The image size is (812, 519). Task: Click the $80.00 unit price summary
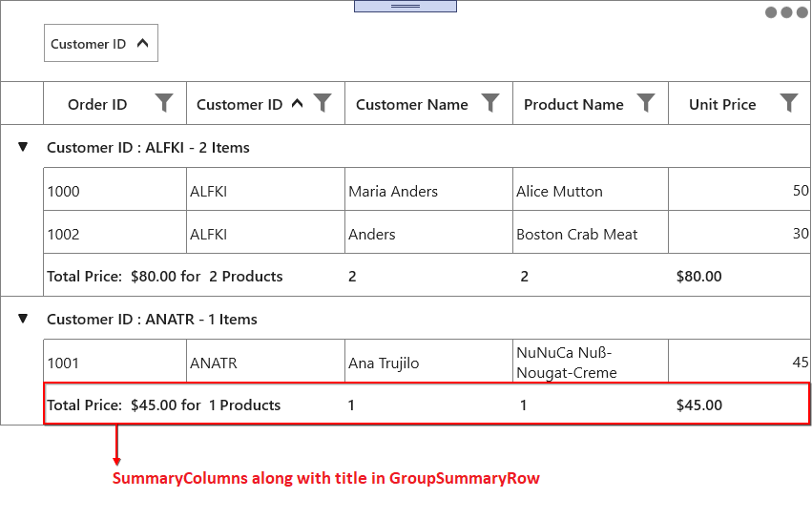coord(699,276)
